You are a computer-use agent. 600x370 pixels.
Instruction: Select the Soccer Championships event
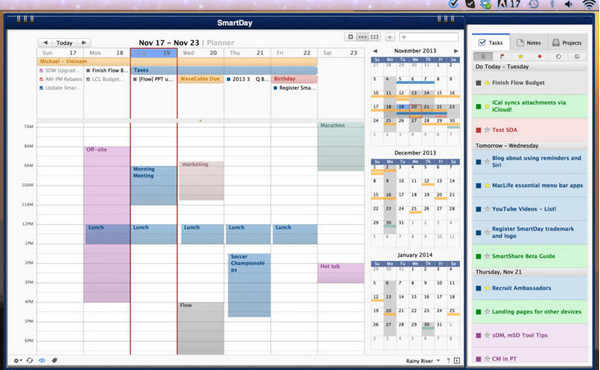(x=249, y=285)
